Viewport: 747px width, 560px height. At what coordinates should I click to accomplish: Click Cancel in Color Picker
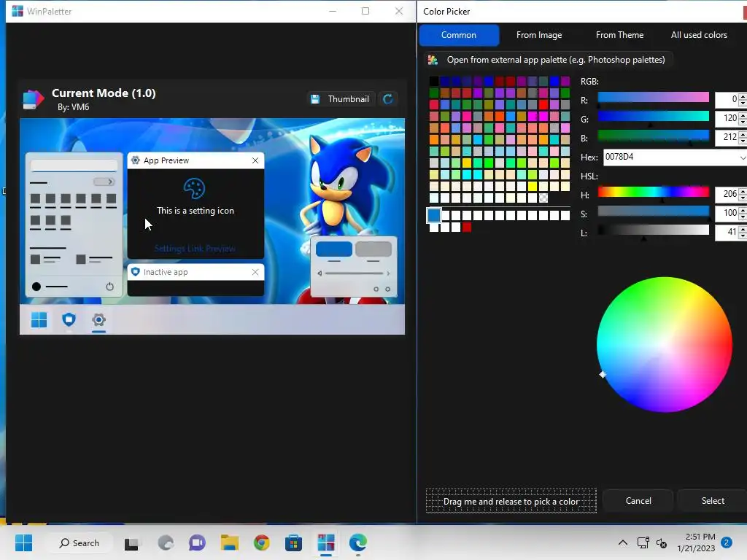point(638,500)
